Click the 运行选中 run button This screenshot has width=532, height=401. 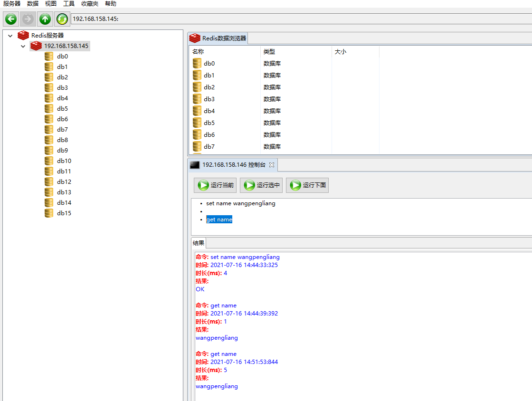coord(261,185)
